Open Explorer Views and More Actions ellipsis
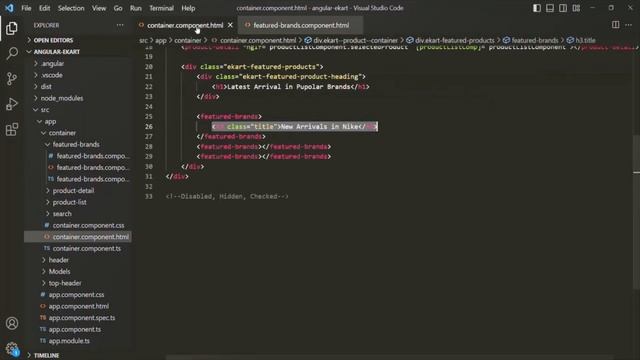This screenshot has width=640, height=360. (120, 25)
